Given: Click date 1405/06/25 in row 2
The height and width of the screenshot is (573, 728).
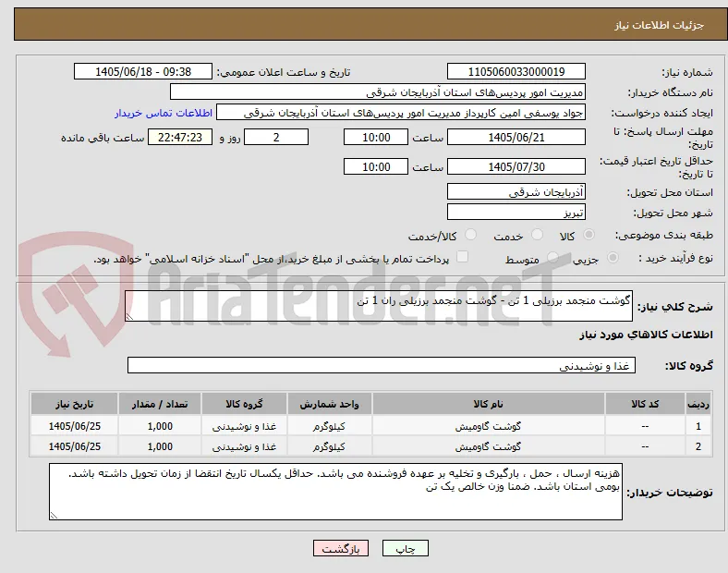Looking at the screenshot, I should click(74, 446).
